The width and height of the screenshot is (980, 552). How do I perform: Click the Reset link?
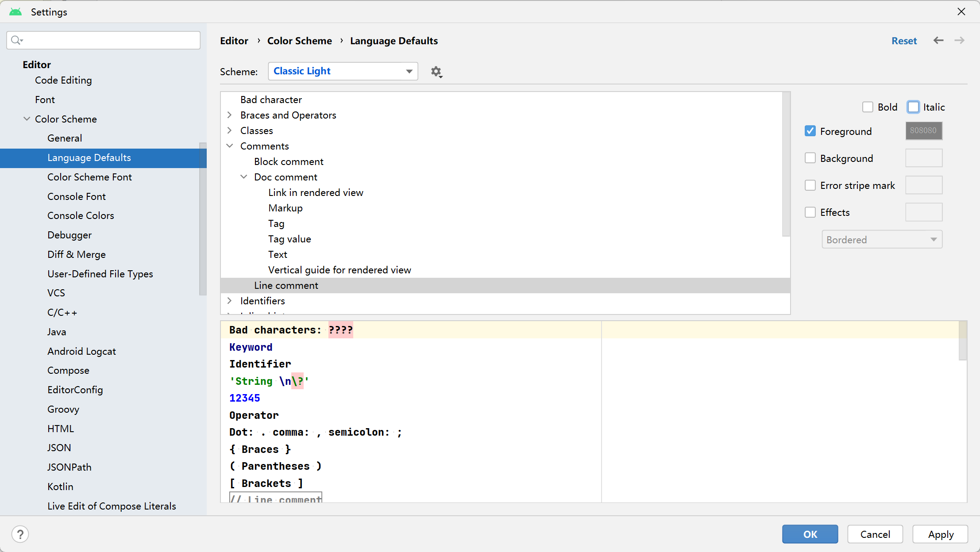coord(904,41)
